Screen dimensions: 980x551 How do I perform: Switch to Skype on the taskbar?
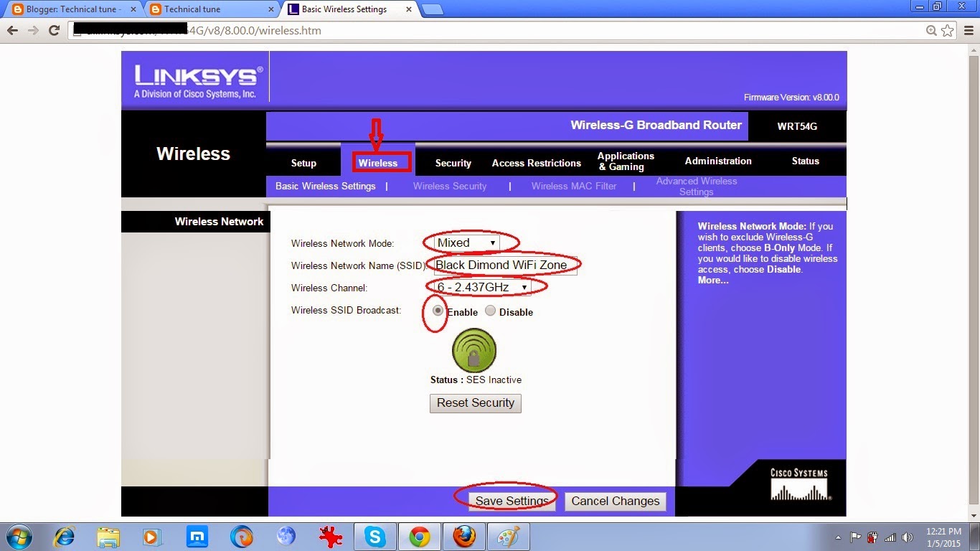tap(374, 537)
